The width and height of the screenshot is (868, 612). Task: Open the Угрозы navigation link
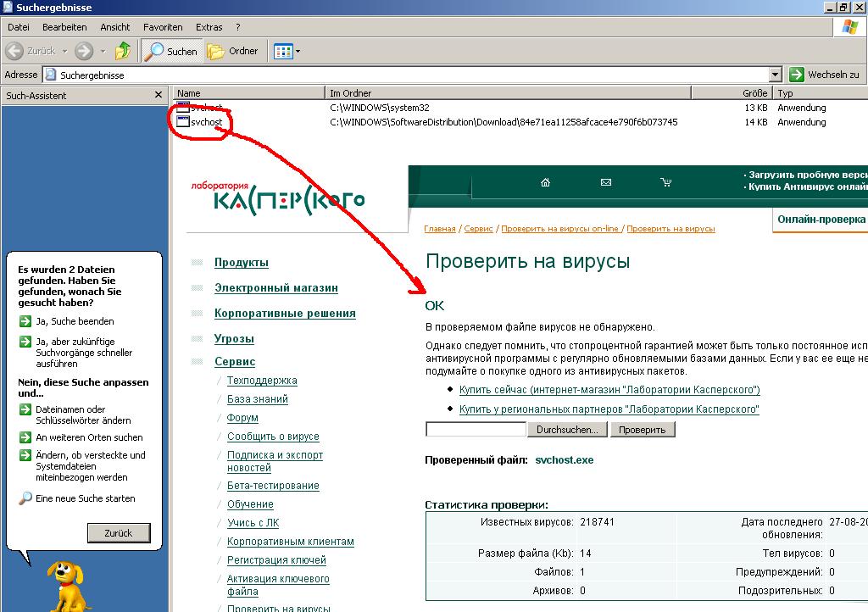234,339
